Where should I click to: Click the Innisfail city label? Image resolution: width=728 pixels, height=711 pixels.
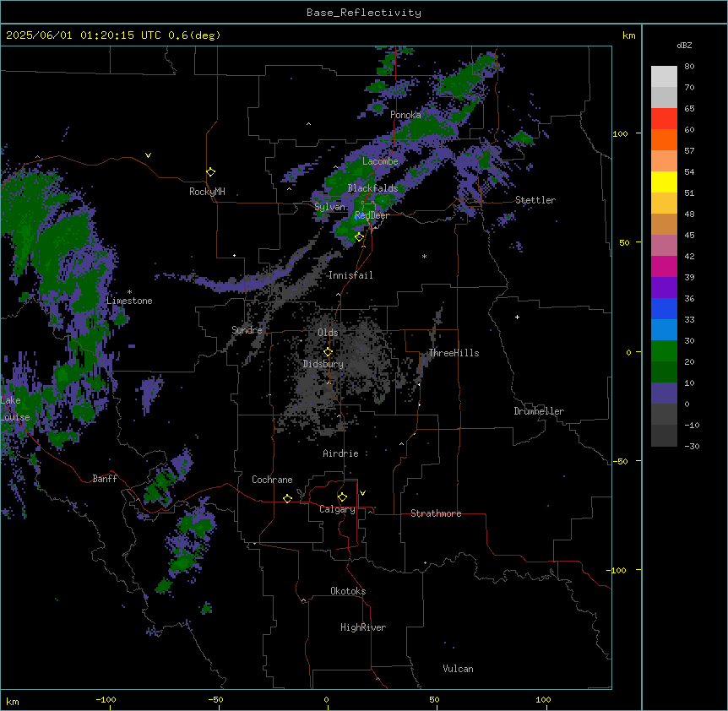tap(350, 275)
